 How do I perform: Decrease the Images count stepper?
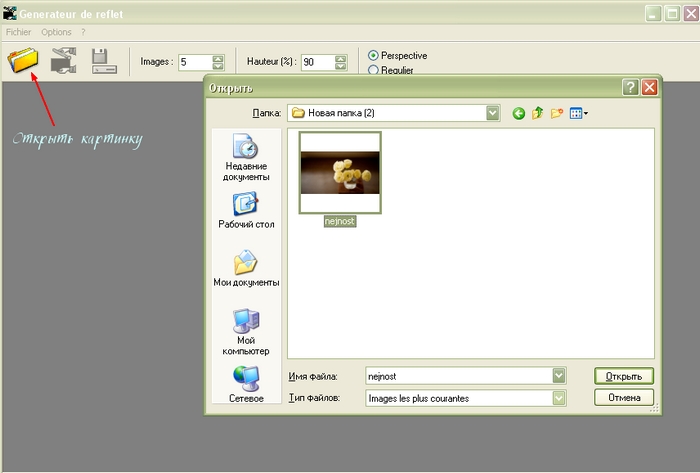click(218, 66)
